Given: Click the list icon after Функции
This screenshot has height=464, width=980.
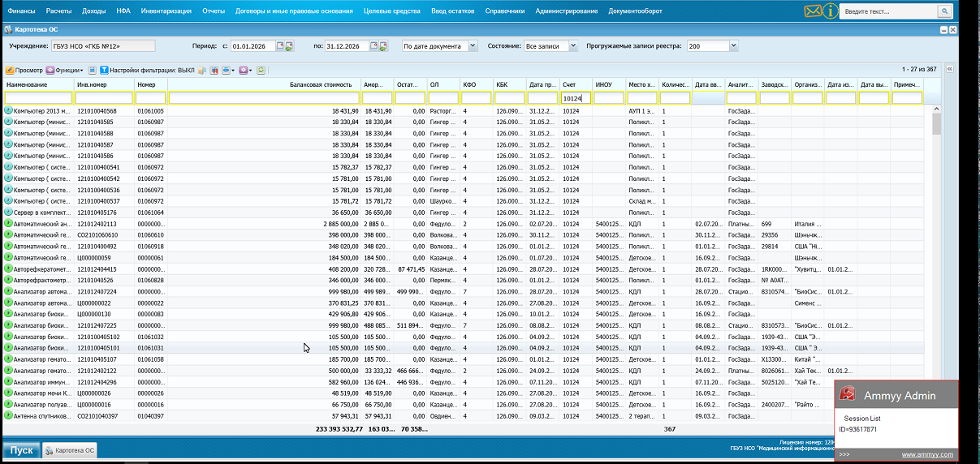Looking at the screenshot, I should pos(93,71).
